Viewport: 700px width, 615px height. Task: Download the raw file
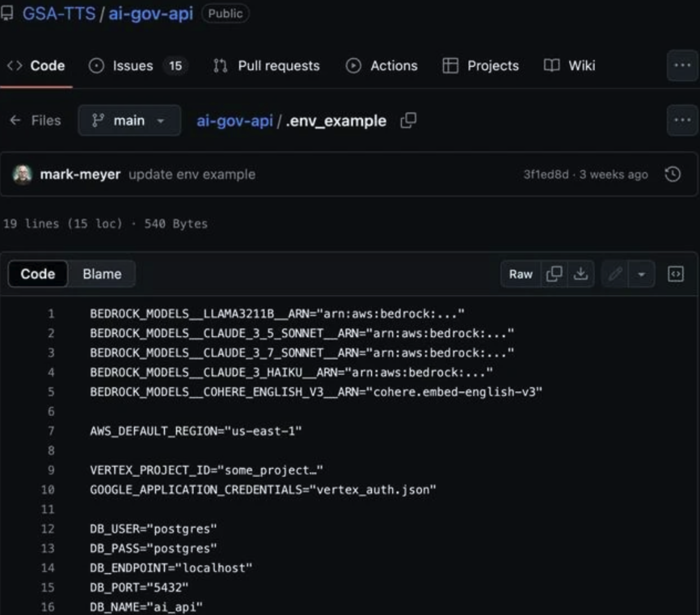pyautogui.click(x=581, y=274)
